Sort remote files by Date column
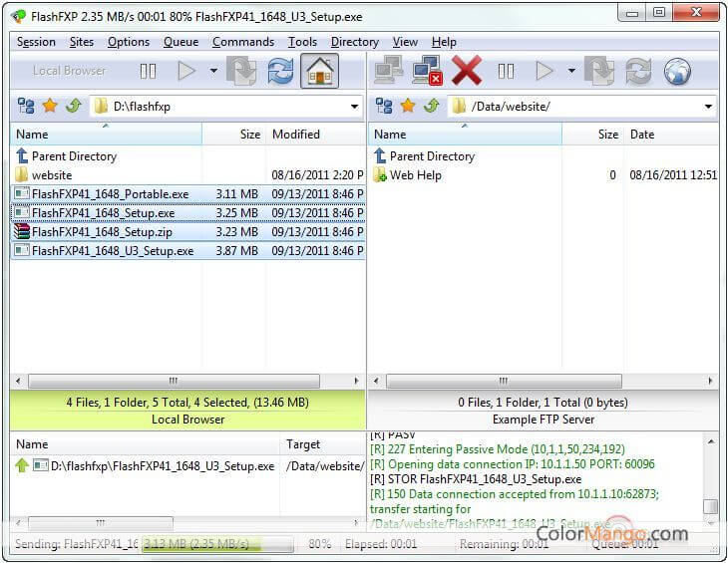728x563 pixels. click(671, 135)
